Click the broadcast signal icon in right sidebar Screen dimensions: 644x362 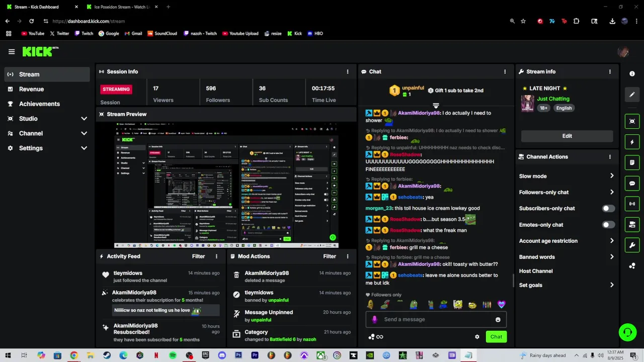pos(632,204)
